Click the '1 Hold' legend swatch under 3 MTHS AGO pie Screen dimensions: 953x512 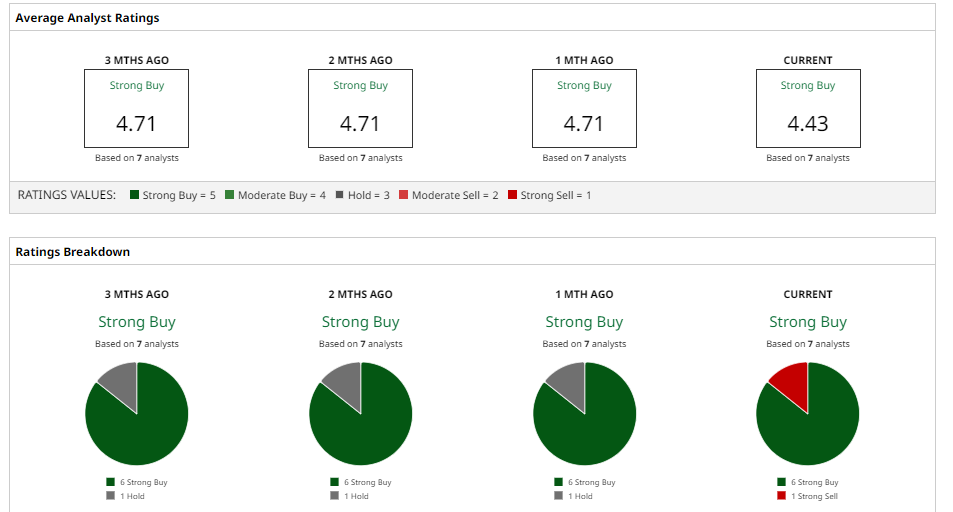click(111, 496)
